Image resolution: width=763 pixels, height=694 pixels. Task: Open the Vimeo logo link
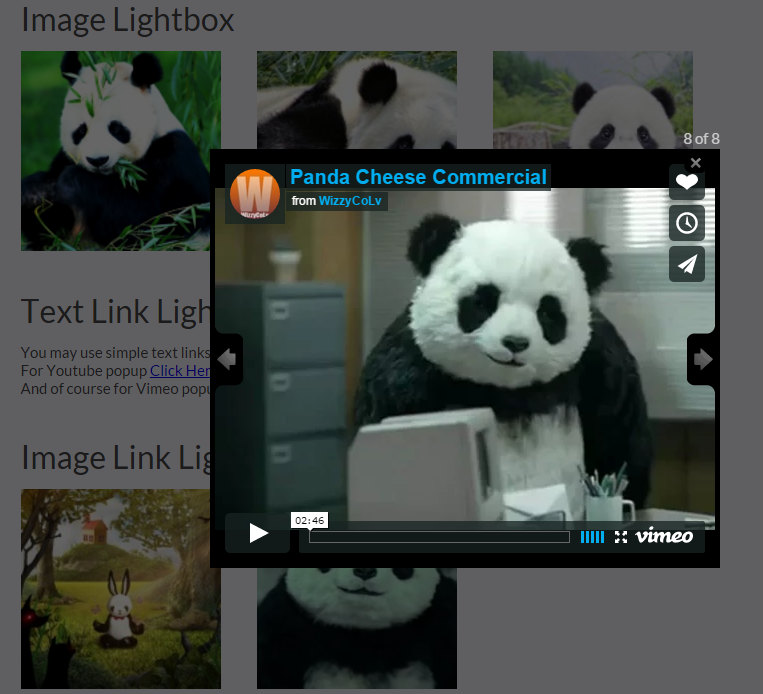tap(664, 535)
